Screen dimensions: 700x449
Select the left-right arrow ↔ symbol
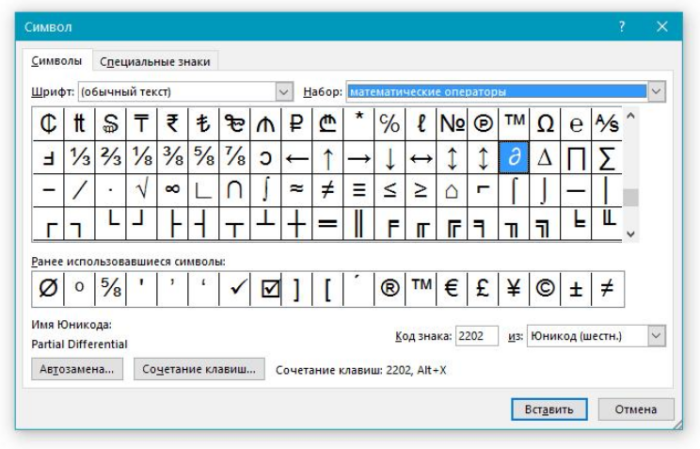point(421,158)
